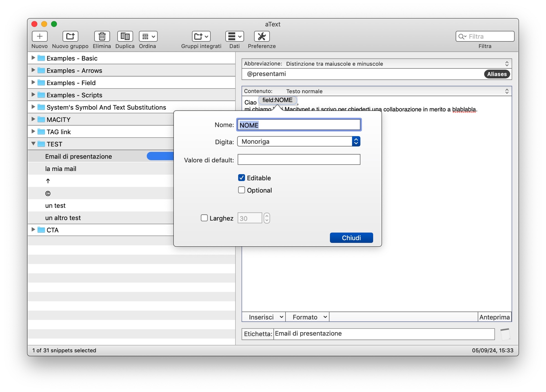Collapse the TEST group triangle

pos(33,144)
